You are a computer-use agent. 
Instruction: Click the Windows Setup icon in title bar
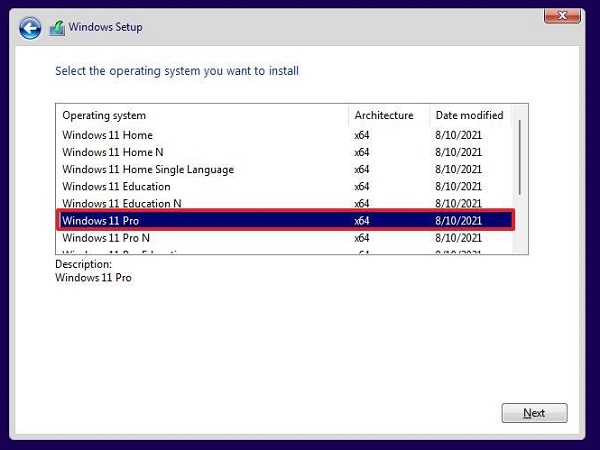coord(57,28)
